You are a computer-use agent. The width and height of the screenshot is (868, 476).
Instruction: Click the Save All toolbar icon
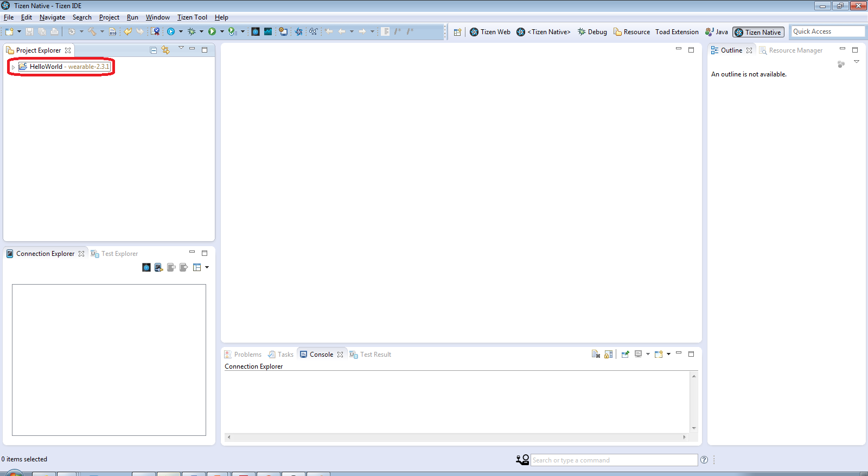[42, 31]
